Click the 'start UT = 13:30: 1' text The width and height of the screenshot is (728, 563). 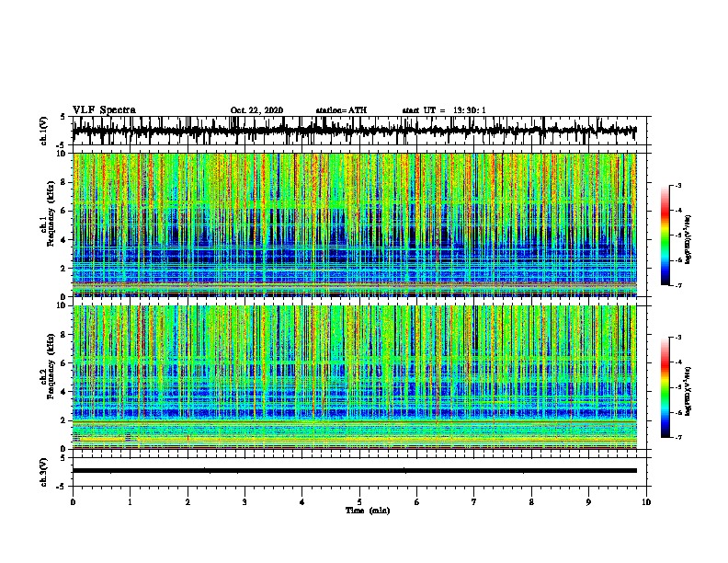tap(444, 110)
